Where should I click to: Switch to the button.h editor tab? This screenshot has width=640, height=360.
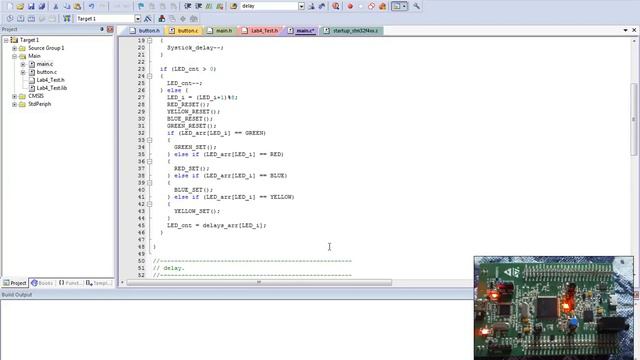(144, 31)
